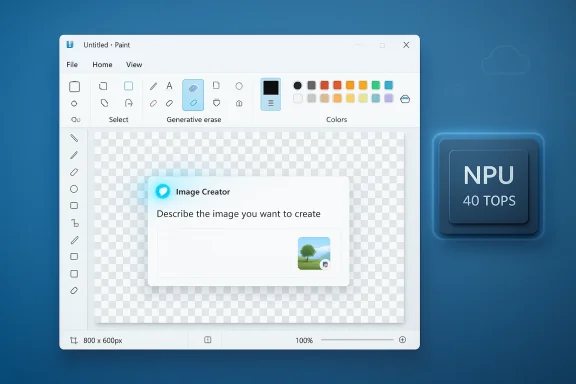Click the page icon right of Generative erase
The width and height of the screenshot is (576, 384).
pos(216,86)
